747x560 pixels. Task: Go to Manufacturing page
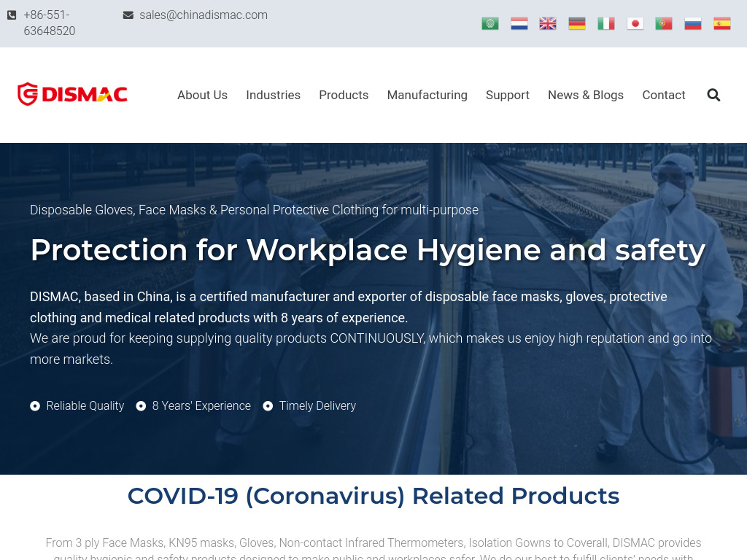tap(427, 96)
